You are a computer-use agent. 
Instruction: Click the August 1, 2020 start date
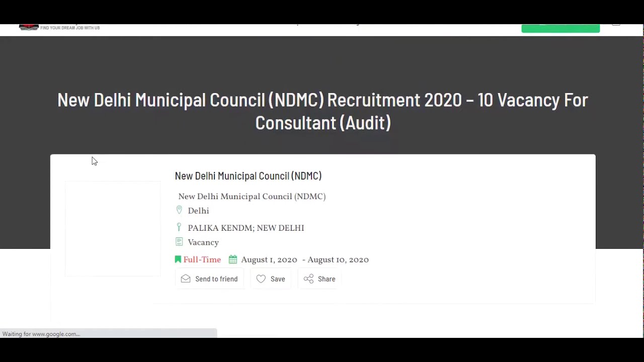(269, 260)
